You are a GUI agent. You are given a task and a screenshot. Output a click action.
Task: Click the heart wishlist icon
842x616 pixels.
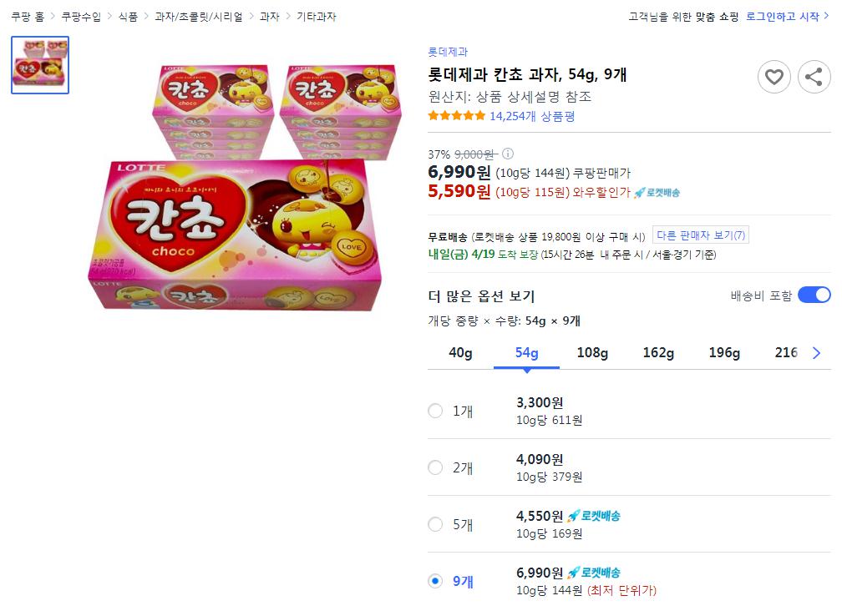[774, 78]
